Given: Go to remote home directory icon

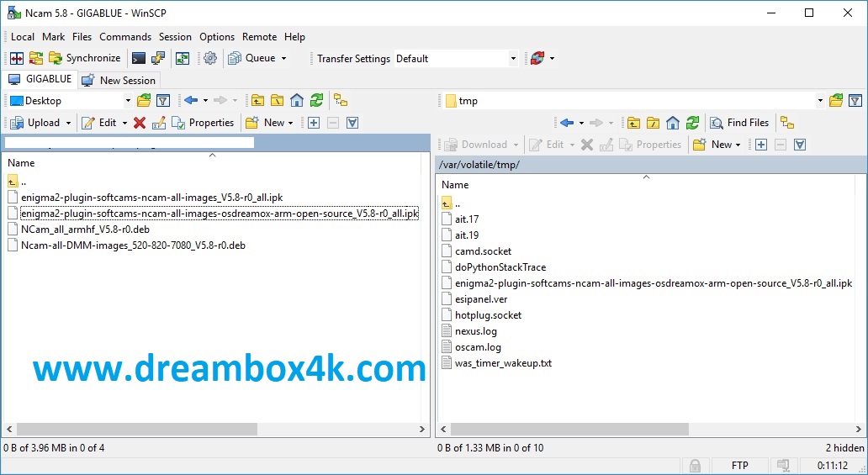Looking at the screenshot, I should (673, 123).
